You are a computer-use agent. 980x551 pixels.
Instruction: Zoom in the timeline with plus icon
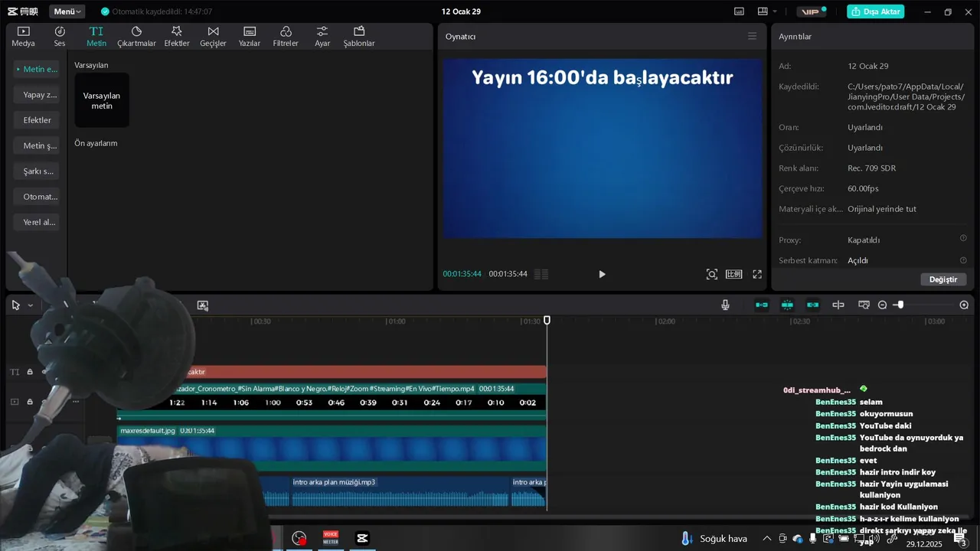964,305
